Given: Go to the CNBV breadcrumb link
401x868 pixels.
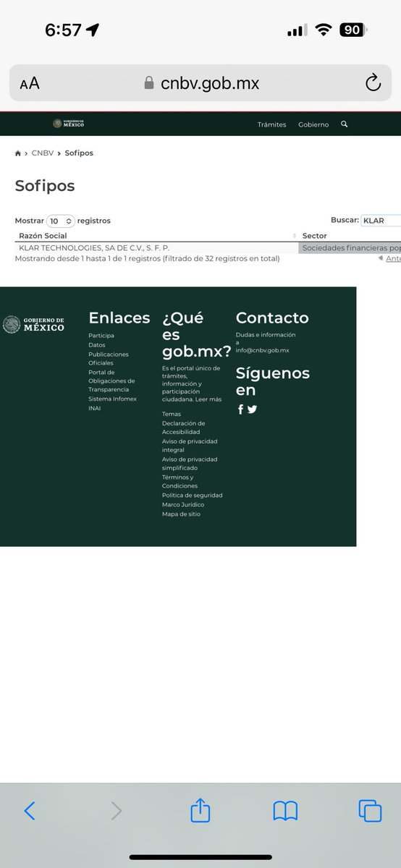Looking at the screenshot, I should click(x=42, y=153).
